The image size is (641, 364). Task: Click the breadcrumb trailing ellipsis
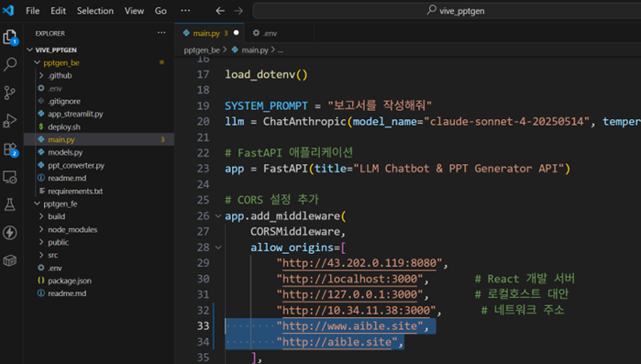pos(280,50)
